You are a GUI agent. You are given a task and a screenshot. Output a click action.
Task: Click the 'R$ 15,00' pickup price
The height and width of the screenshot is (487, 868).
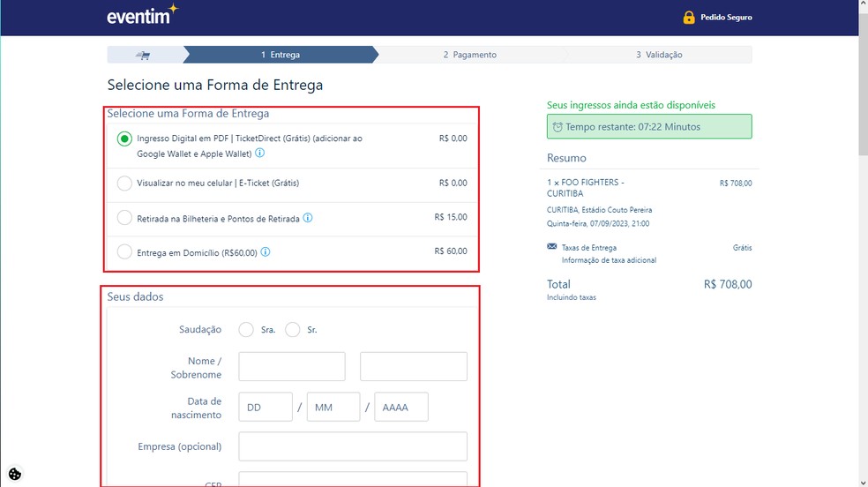[x=451, y=217]
